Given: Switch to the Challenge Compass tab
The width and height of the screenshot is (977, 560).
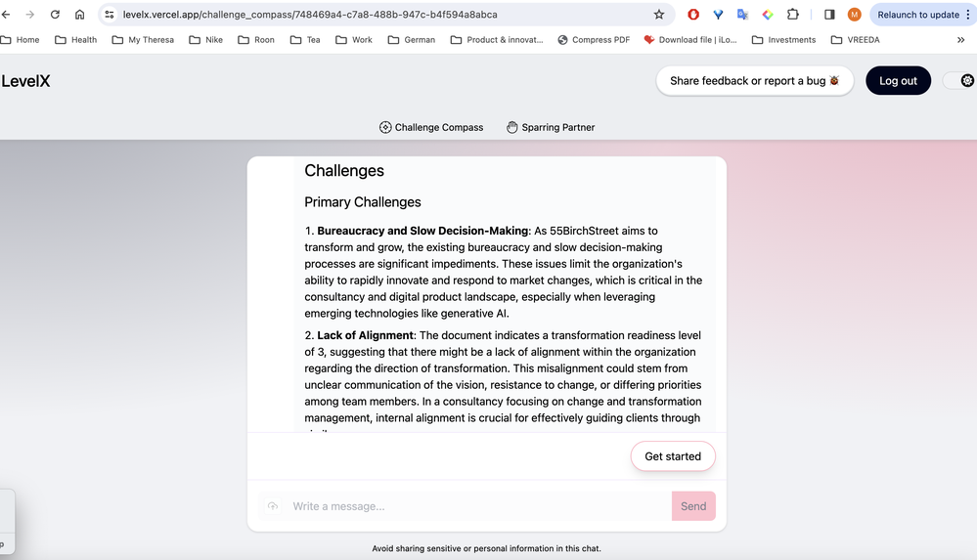Looking at the screenshot, I should [x=431, y=127].
